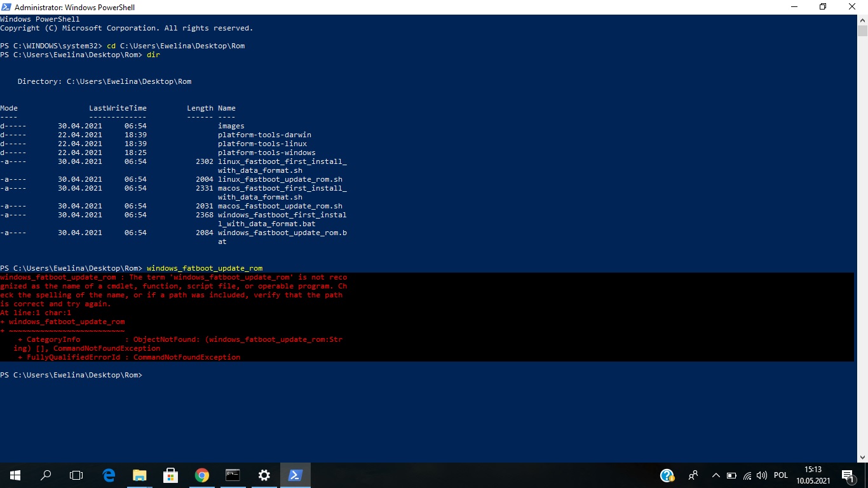Click the 'Mode' column header
868x488 pixels.
[x=9, y=108]
